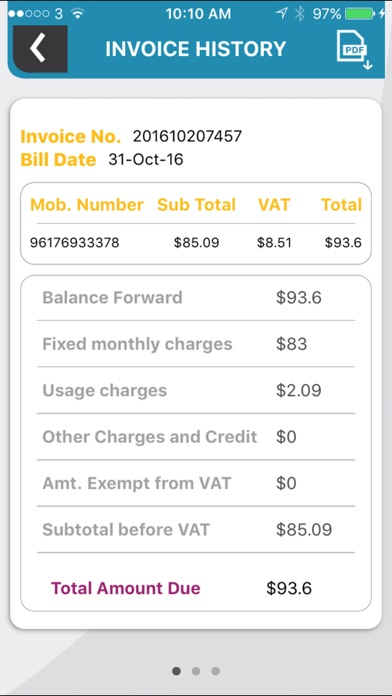Tap mobile number 96176933378

75,243
